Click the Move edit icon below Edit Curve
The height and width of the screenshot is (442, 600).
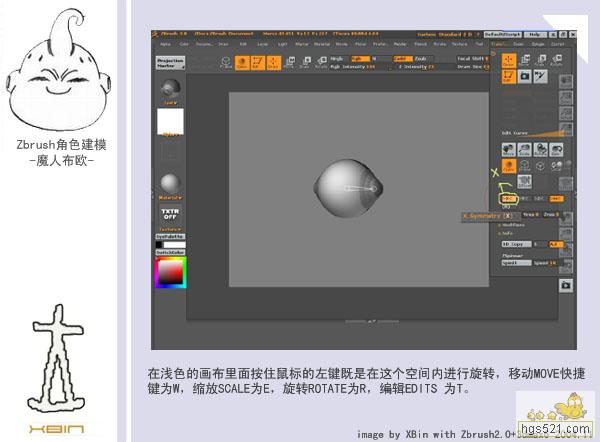coord(509,150)
